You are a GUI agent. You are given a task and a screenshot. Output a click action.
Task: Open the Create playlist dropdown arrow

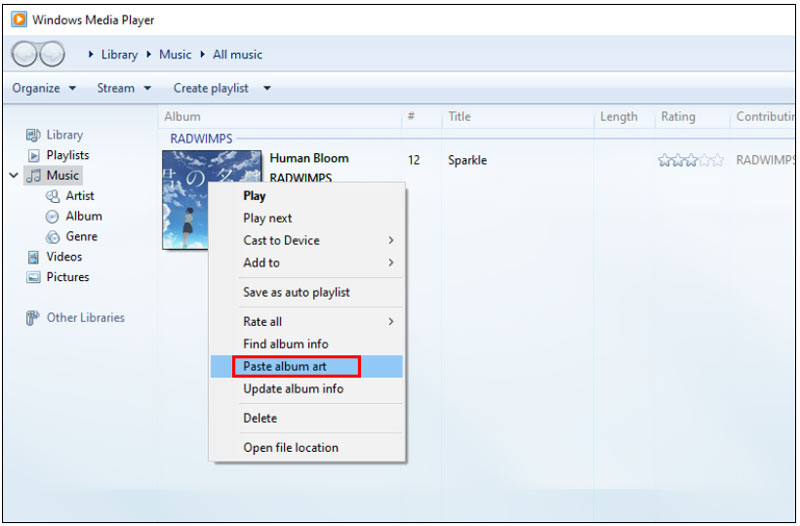267,88
